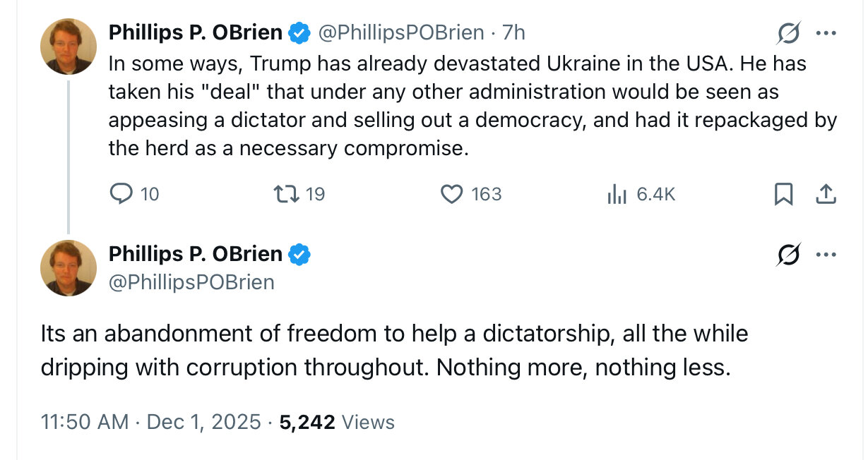Open Phillips P. OBrien name in first tweet
The height and width of the screenshot is (460, 868).
(x=195, y=32)
